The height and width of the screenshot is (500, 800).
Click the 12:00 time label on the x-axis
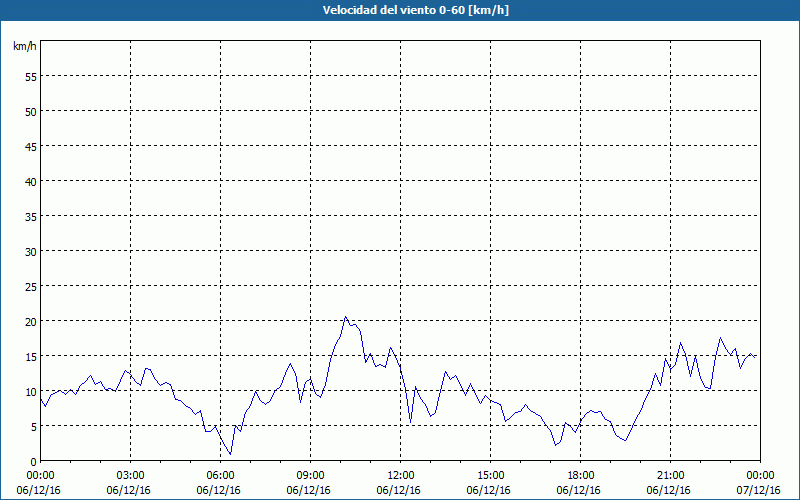(401, 476)
